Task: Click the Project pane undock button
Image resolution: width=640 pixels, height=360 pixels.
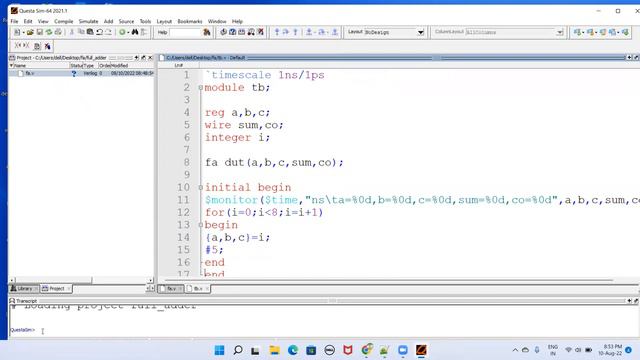Action: point(143,58)
